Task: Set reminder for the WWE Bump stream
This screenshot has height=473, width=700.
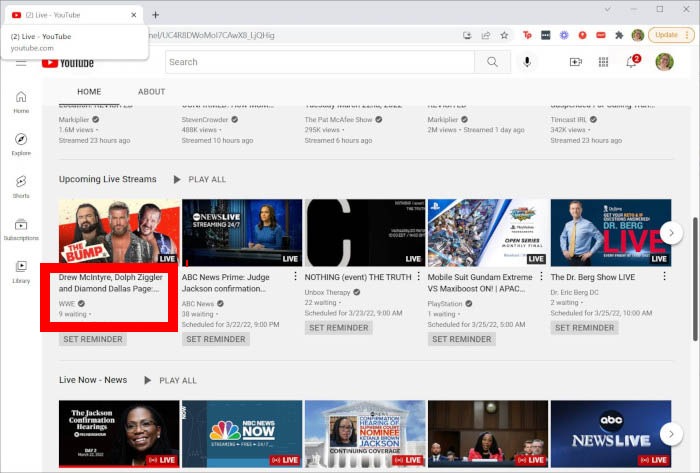Action: pyautogui.click(x=93, y=339)
